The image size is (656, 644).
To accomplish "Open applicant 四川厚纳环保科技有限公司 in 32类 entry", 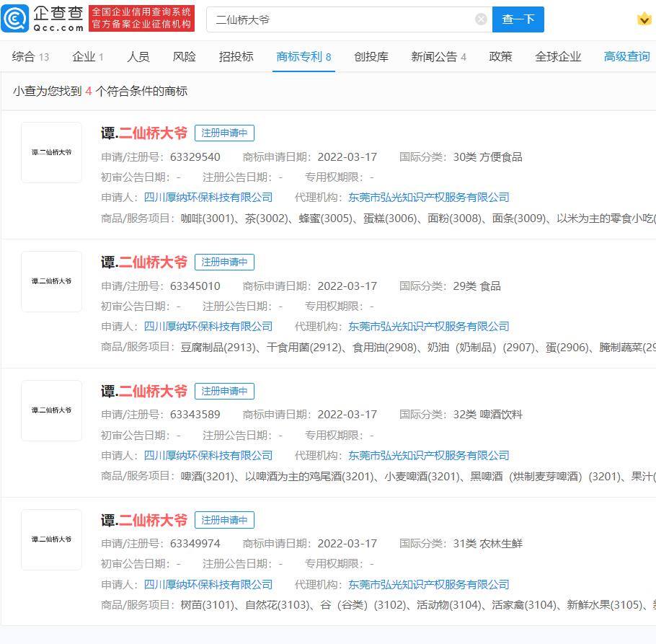I will point(208,455).
